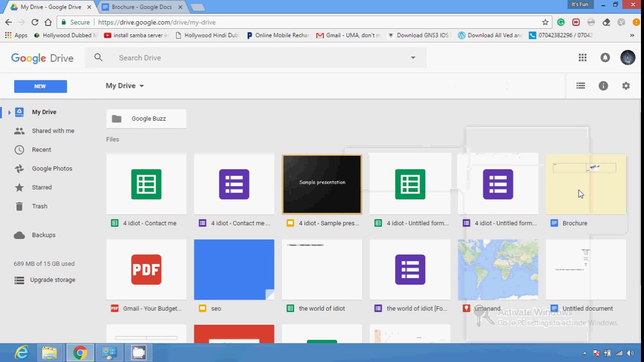
Task: Open Drive settings gear icon
Action: tap(626, 86)
